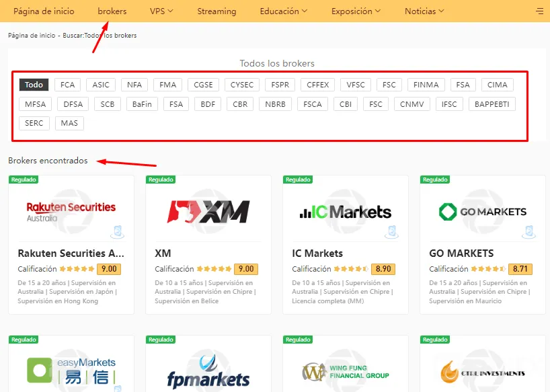
Task: Open the fpmarkets logo card
Action: tap(208, 372)
